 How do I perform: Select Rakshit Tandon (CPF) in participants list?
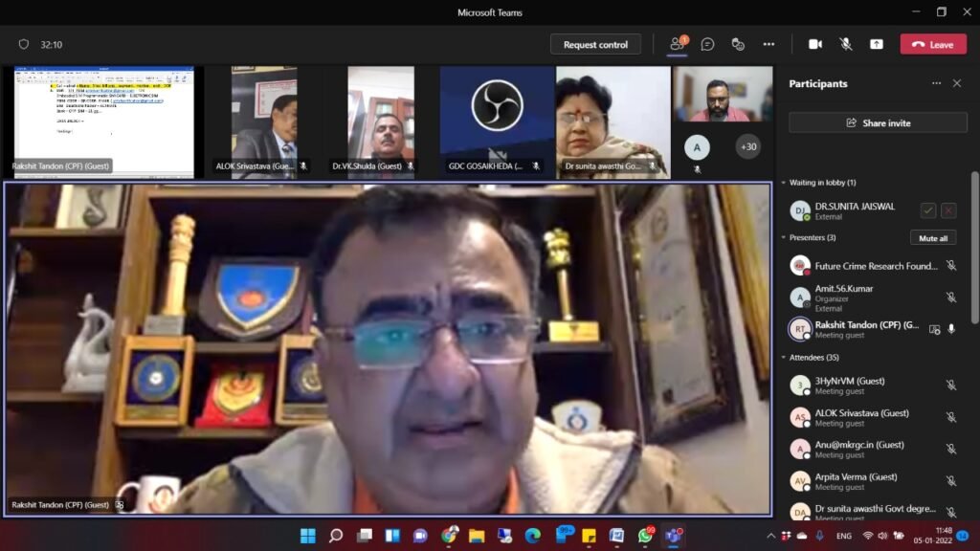(x=874, y=329)
